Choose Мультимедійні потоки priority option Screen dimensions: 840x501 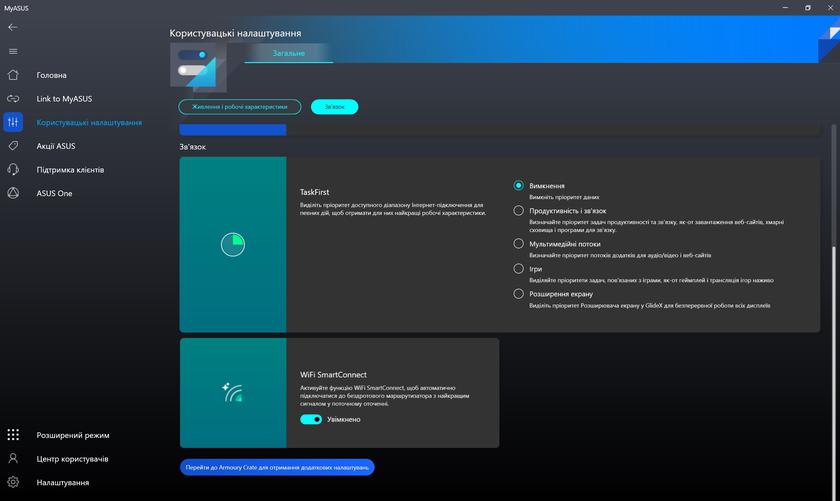519,243
